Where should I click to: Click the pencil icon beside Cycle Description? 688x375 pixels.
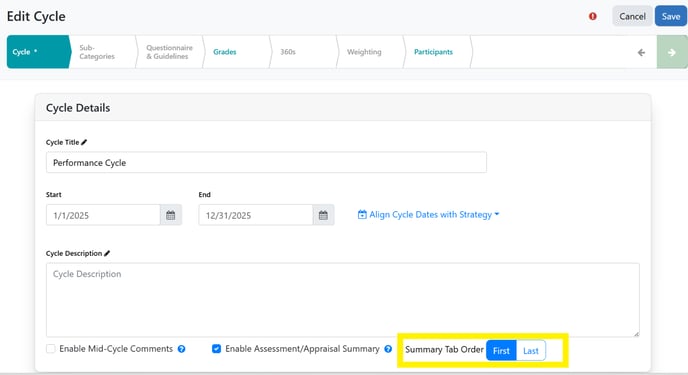coord(107,253)
